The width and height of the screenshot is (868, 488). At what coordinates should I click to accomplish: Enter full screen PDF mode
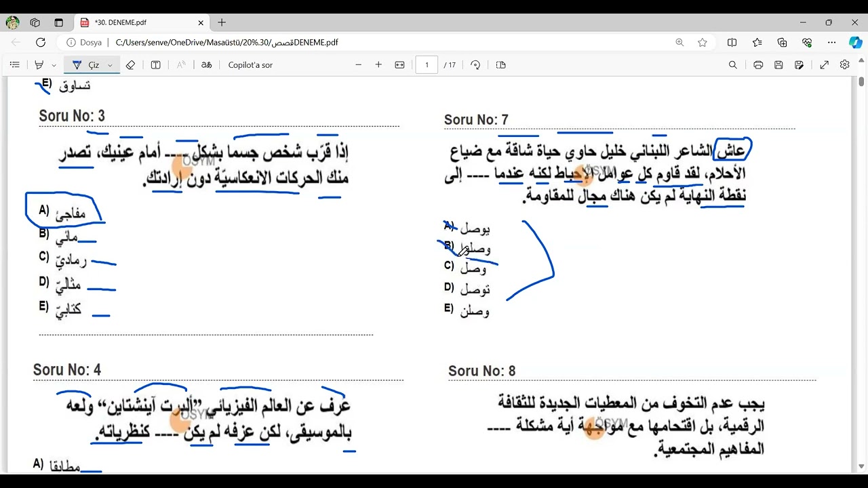[x=825, y=65]
